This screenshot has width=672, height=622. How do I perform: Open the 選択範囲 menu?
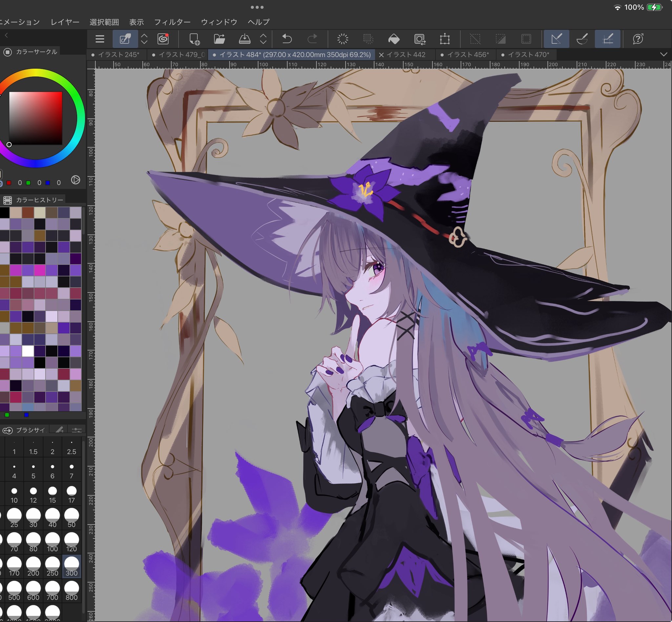click(104, 22)
